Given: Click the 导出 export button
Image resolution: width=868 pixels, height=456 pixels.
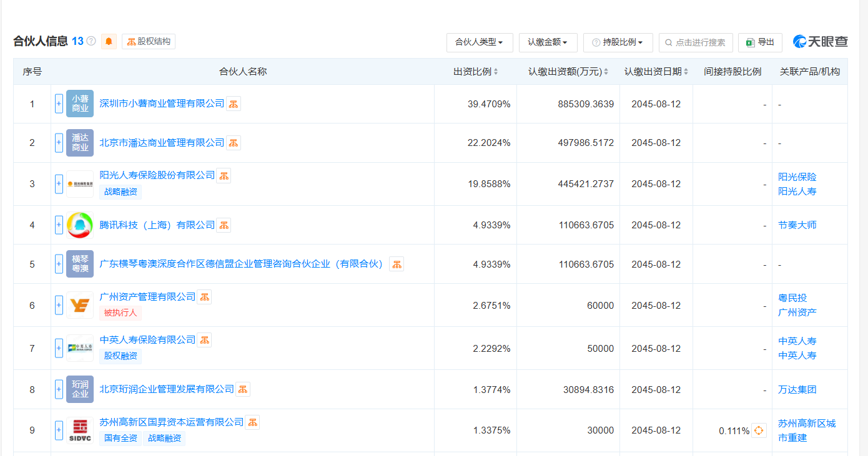Looking at the screenshot, I should (x=760, y=42).
